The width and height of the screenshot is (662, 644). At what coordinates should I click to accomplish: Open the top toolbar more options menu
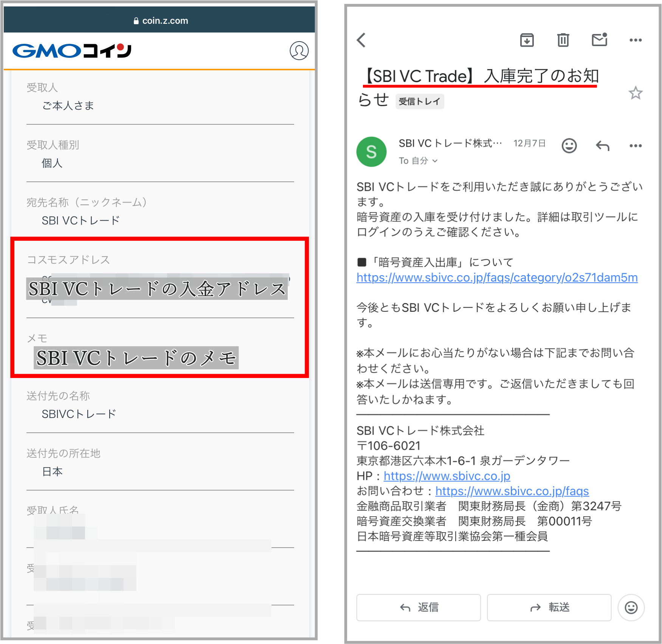pos(636,40)
